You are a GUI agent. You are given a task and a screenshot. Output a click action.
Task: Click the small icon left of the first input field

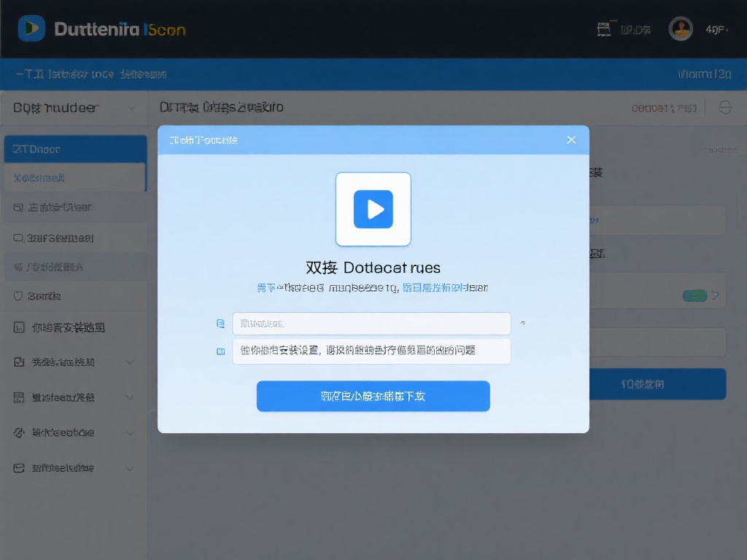(x=220, y=323)
